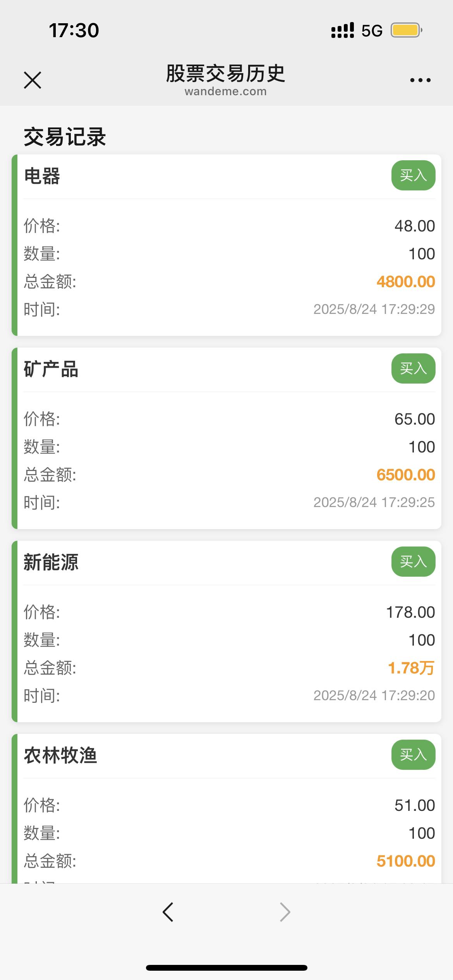Tap the 买入 badge on 矿产品 record
Viewport: 453px width, 980px height.
tap(413, 368)
